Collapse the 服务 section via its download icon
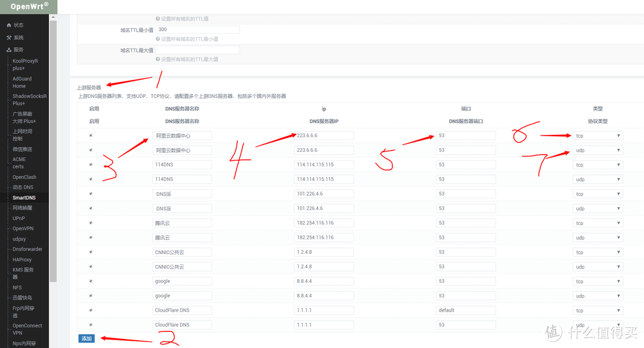 (9, 50)
